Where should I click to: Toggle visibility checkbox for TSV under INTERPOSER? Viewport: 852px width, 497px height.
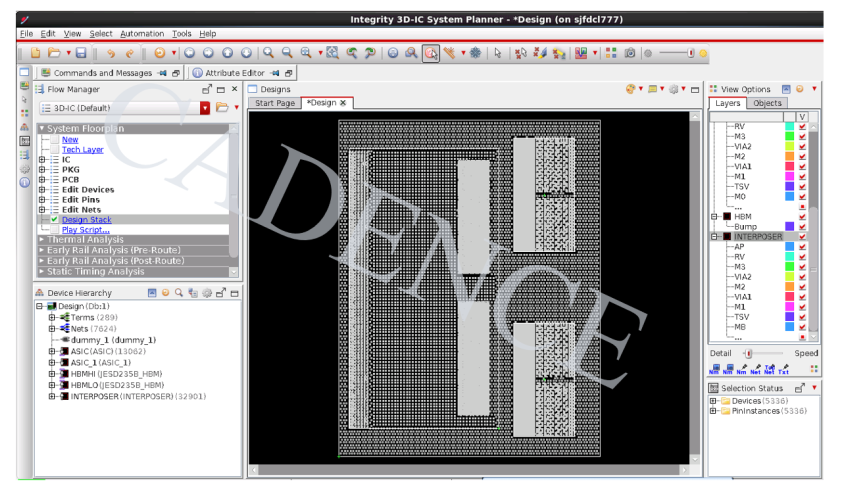click(x=802, y=317)
